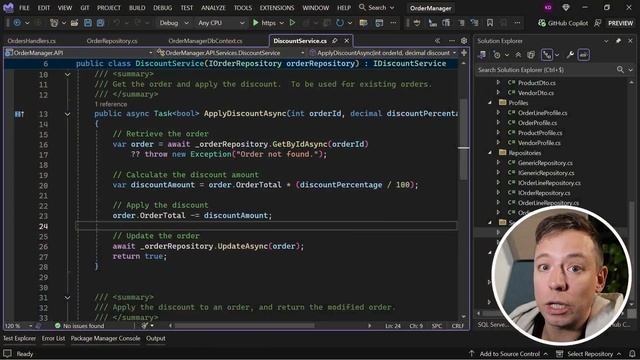Open the GIT menu
Screen dimensions: 640x360
tap(84, 8)
